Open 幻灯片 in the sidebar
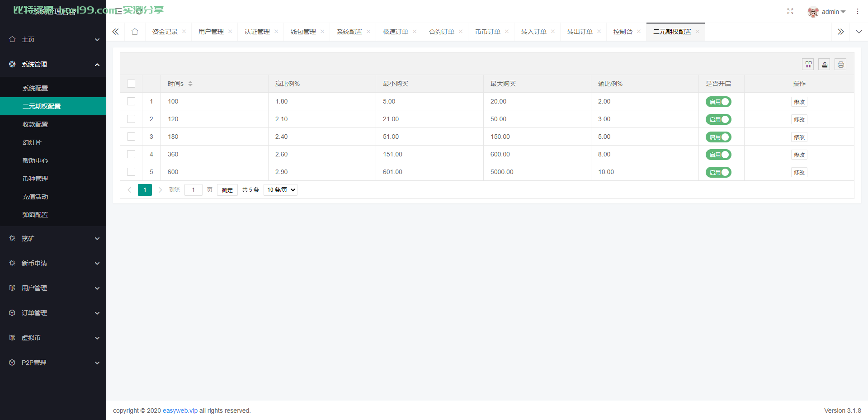 (x=53, y=142)
